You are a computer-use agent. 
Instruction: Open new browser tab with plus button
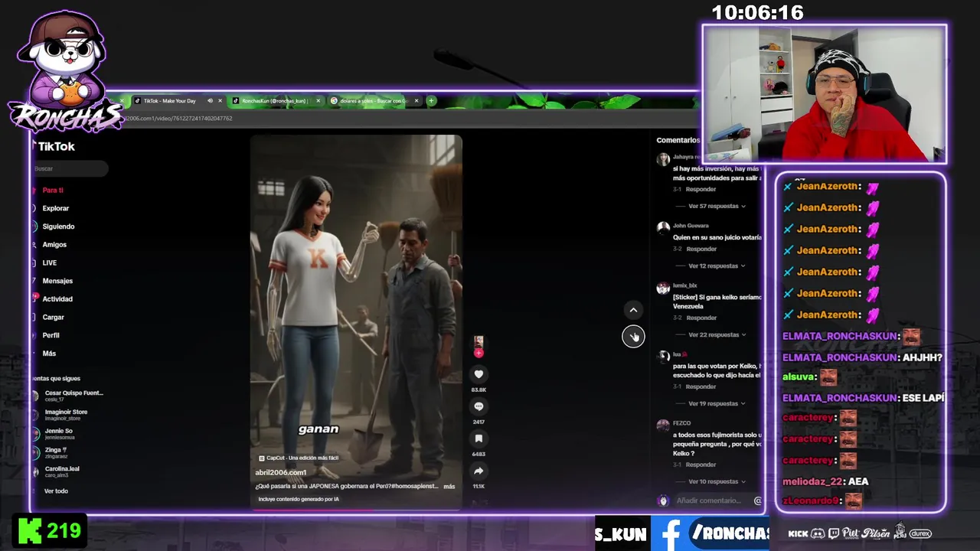(x=431, y=100)
